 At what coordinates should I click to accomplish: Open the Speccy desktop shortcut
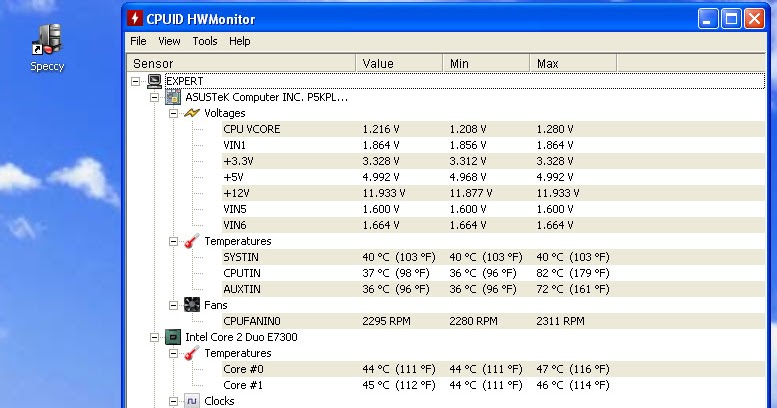[47, 48]
